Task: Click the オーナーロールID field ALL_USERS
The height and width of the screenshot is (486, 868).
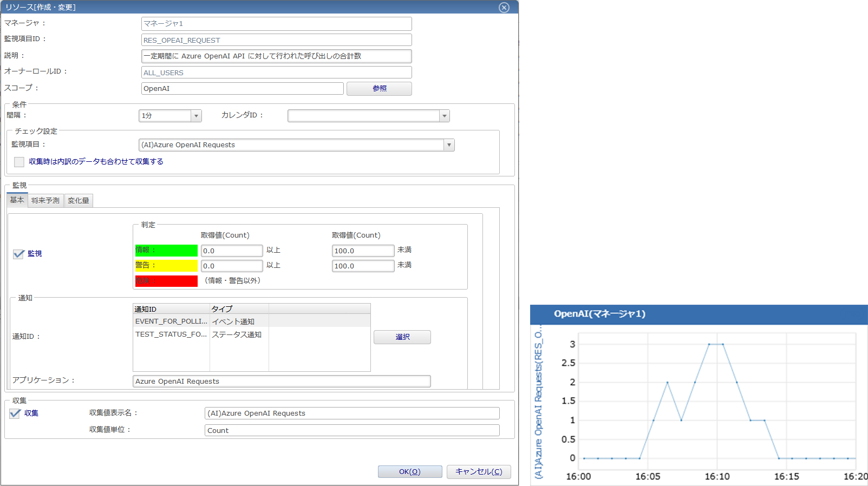Action: [276, 73]
